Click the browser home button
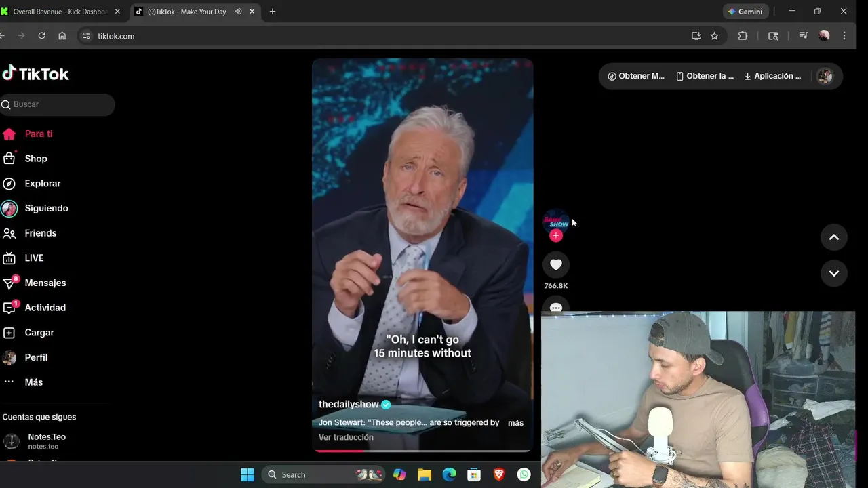 coord(62,36)
